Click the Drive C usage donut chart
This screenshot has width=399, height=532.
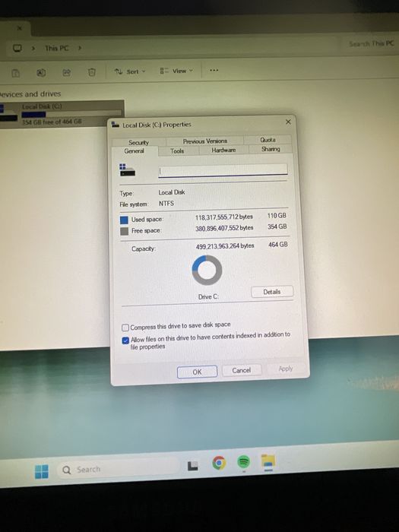pyautogui.click(x=207, y=270)
